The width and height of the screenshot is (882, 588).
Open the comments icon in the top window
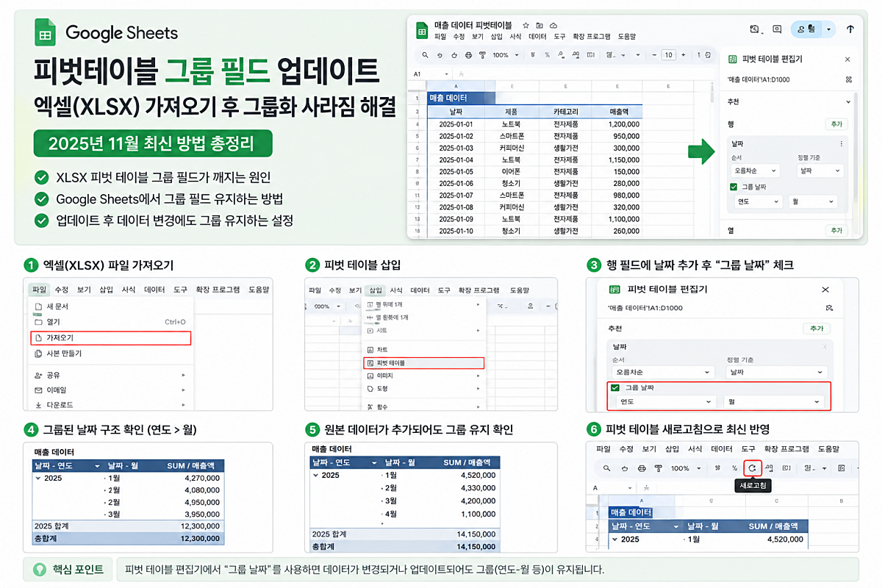pos(778,29)
